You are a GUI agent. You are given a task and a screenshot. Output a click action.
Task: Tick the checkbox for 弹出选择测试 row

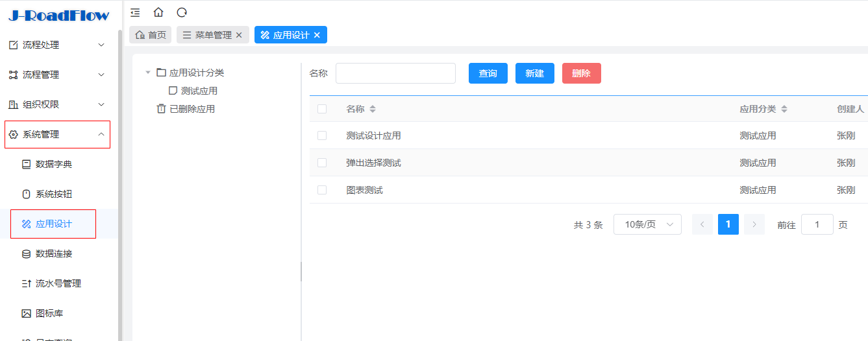(x=322, y=163)
